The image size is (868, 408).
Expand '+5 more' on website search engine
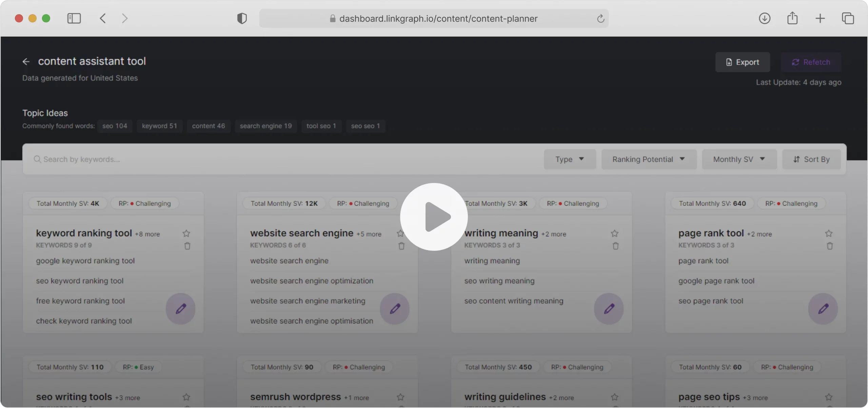369,234
